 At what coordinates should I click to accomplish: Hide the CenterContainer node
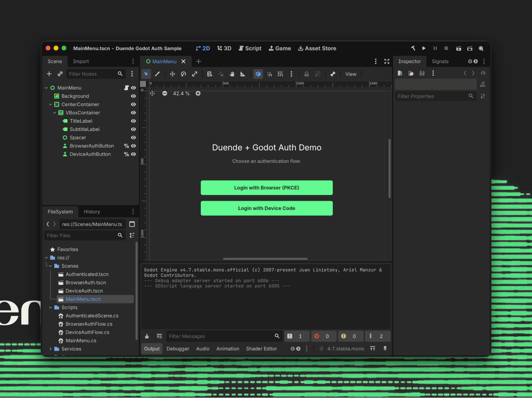coord(133,104)
